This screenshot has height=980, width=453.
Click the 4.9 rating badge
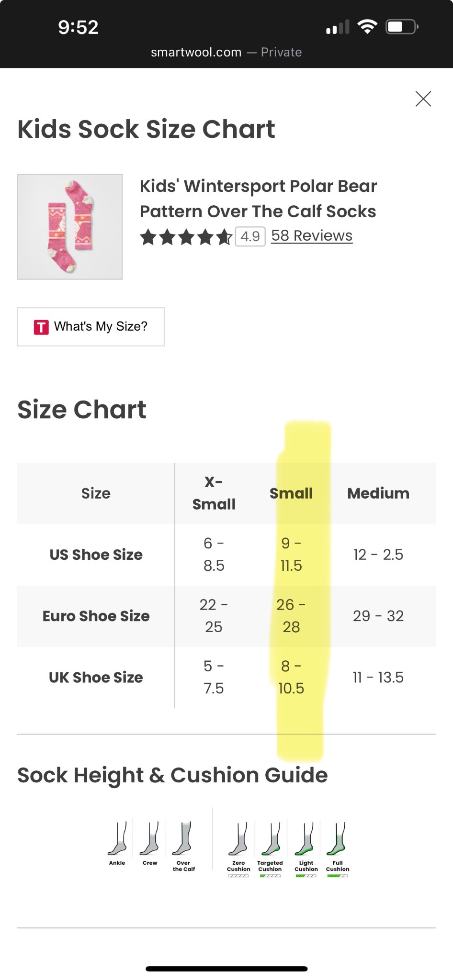click(x=250, y=236)
